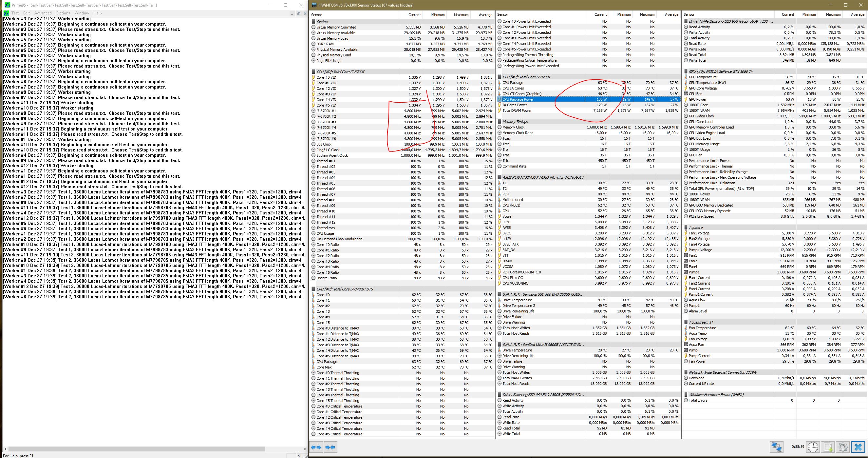Screen dimensions: 868x458
Task: Click the Prime95 icon in the menu bar
Action: (6, 13)
